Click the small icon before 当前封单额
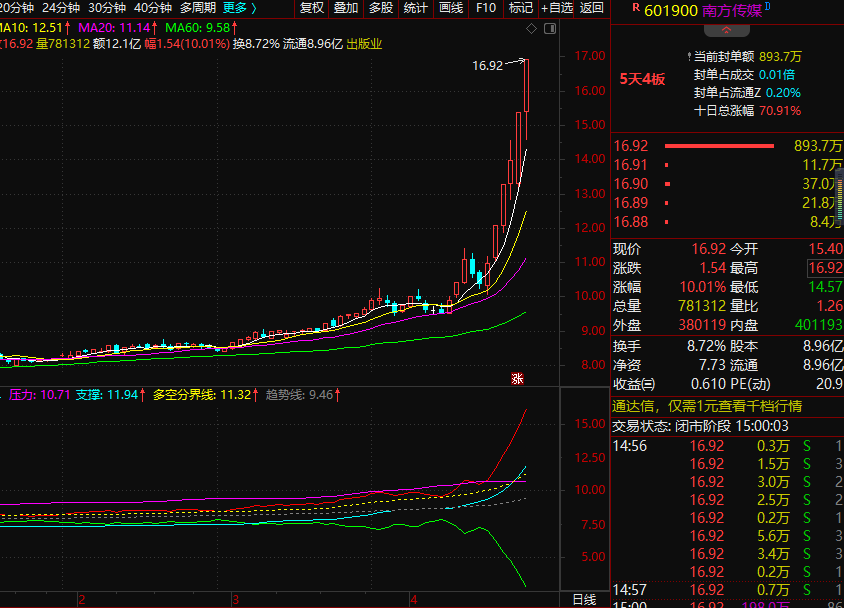The height and width of the screenshot is (608, 844). [x=688, y=58]
